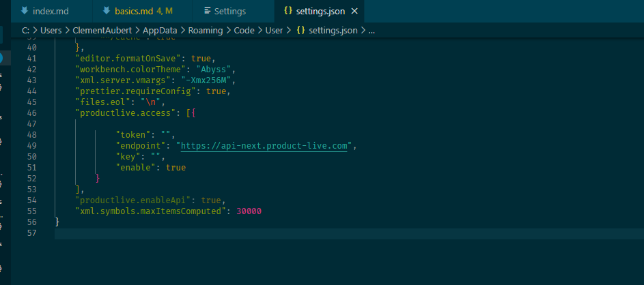This screenshot has height=285, width=644.
Task: Expand the Users breadcrumb segment
Action: click(52, 31)
